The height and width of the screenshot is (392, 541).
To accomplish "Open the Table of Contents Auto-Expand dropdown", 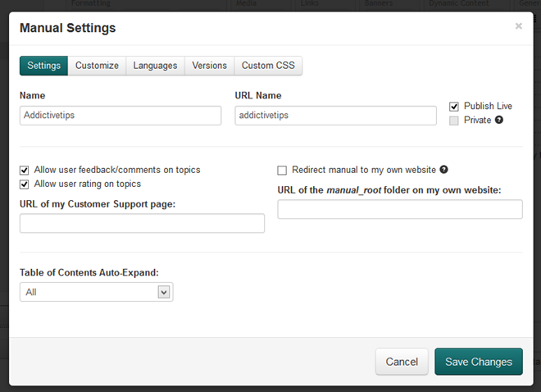I will pos(96,292).
